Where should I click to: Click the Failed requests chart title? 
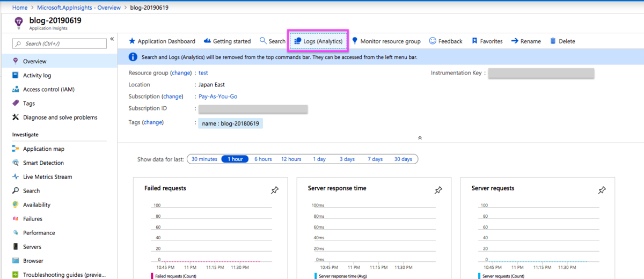pyautogui.click(x=165, y=188)
